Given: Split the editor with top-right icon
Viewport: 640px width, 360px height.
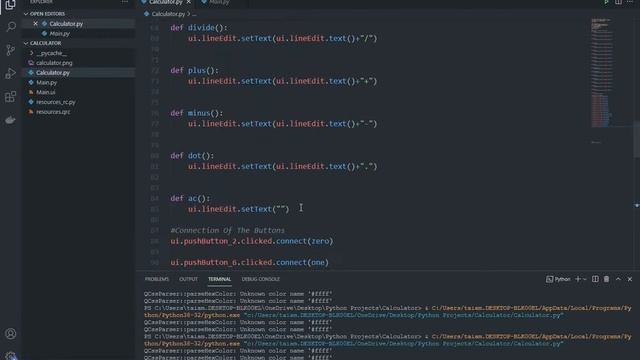Looking at the screenshot, I should coord(618,2).
